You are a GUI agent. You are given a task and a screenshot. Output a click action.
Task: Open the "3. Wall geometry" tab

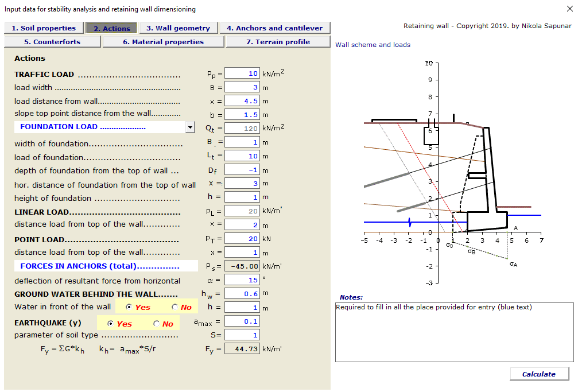(x=177, y=28)
